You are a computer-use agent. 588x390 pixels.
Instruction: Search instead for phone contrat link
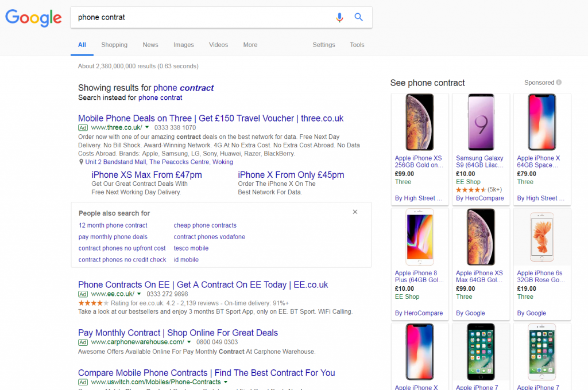coord(160,97)
